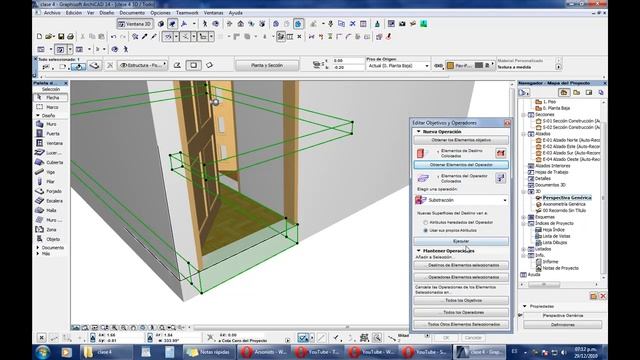Collapse the Propiedades section in Navigator
Viewport: 640px width, 360px height.
click(524, 306)
